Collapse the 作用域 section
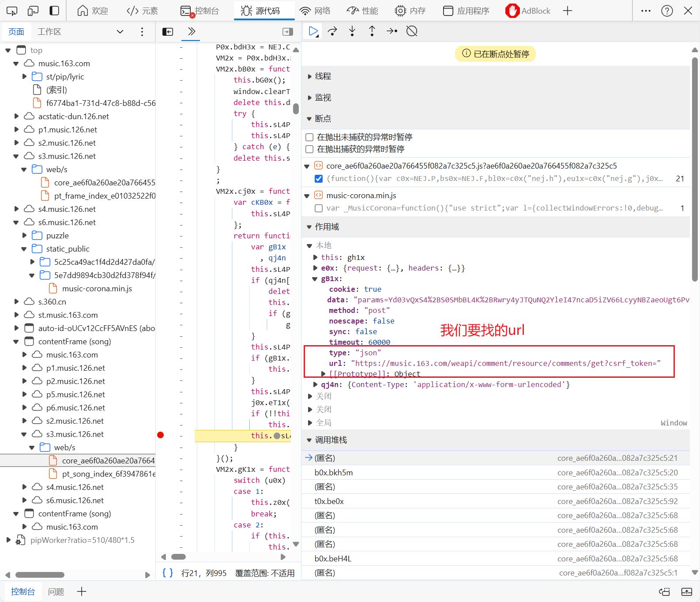The image size is (700, 602). tap(327, 227)
